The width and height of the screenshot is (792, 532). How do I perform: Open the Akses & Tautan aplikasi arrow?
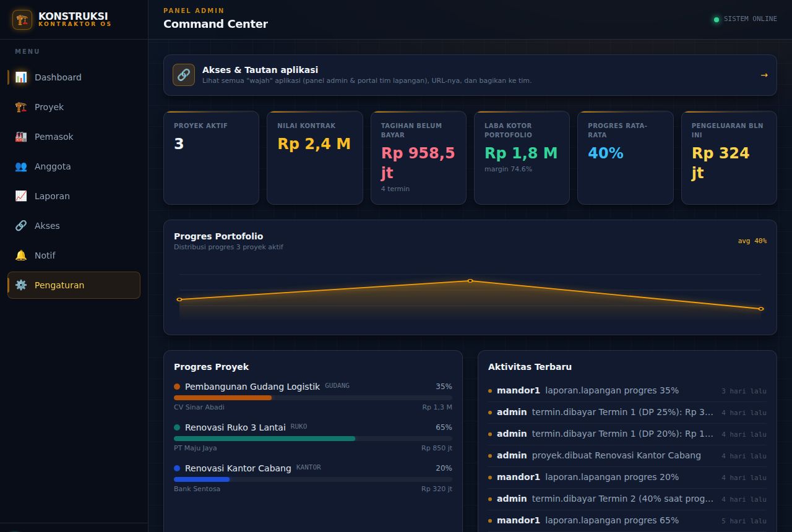pyautogui.click(x=764, y=75)
